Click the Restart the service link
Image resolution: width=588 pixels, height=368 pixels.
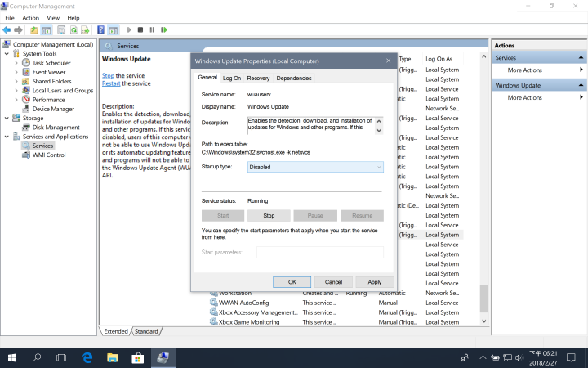pyautogui.click(x=111, y=83)
